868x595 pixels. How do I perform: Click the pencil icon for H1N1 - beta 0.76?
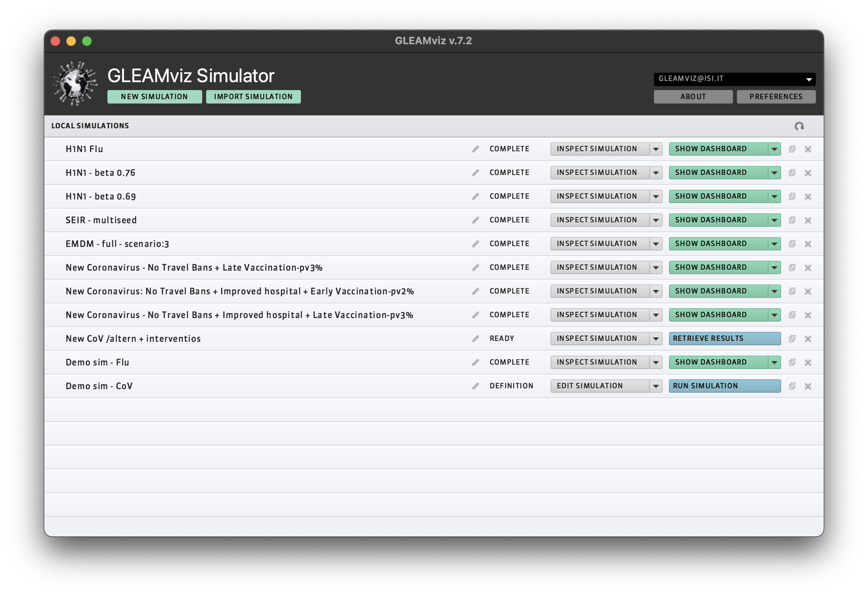tap(475, 173)
